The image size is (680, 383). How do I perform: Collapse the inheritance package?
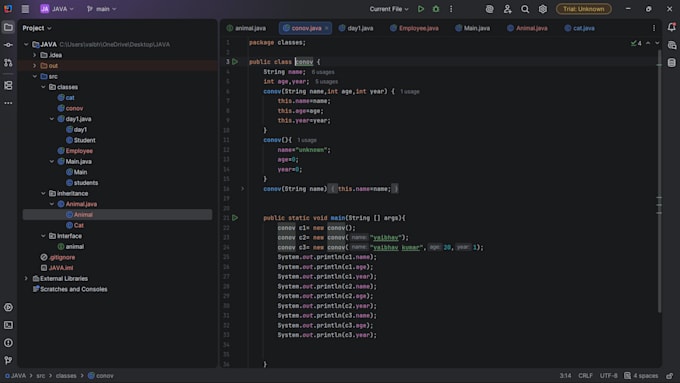point(43,193)
